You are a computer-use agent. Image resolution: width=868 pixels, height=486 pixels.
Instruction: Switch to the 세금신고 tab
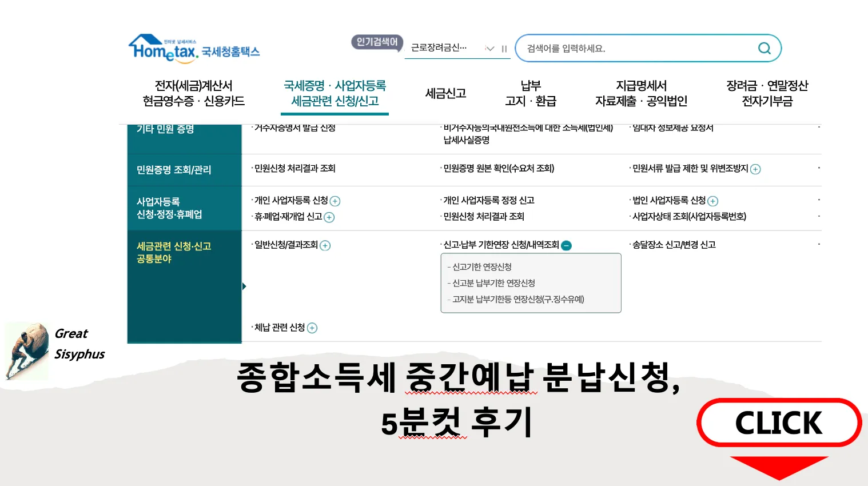click(445, 93)
